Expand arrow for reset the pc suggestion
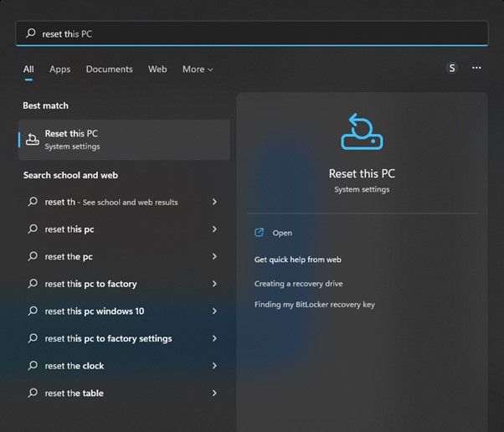This screenshot has width=504, height=432. pos(215,257)
